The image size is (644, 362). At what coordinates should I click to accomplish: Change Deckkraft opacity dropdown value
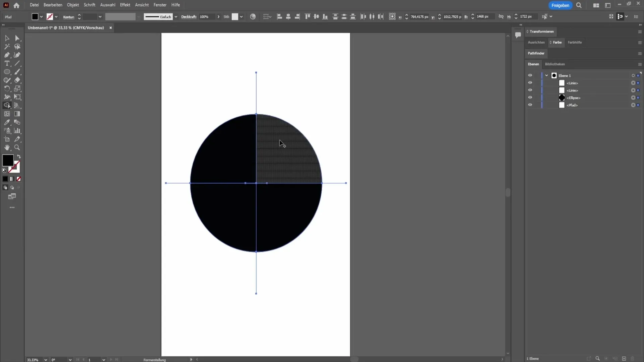(218, 17)
